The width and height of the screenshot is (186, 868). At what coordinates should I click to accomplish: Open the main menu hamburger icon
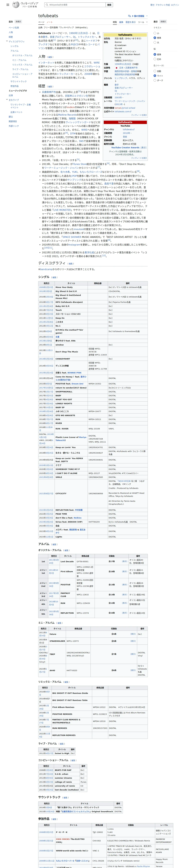tap(8, 5)
